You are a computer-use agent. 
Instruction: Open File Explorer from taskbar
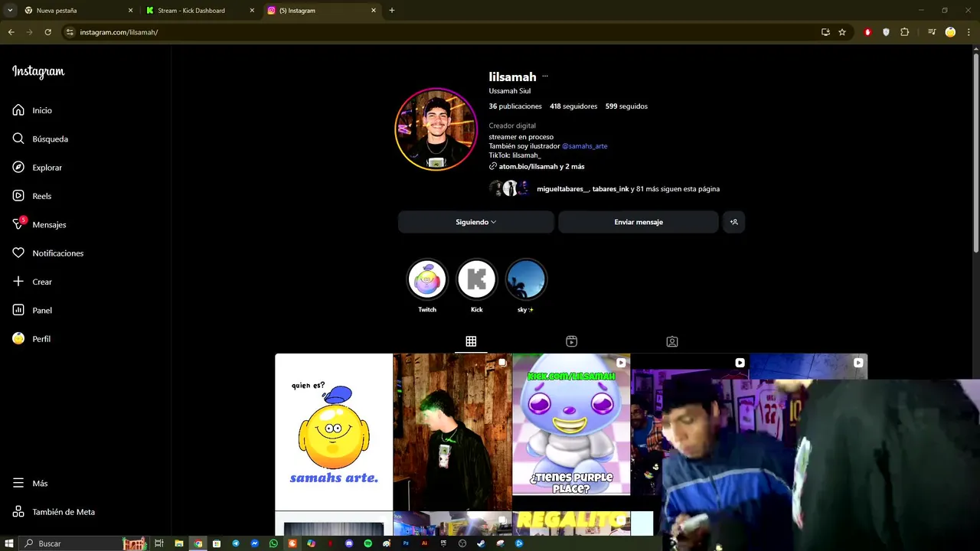click(179, 543)
